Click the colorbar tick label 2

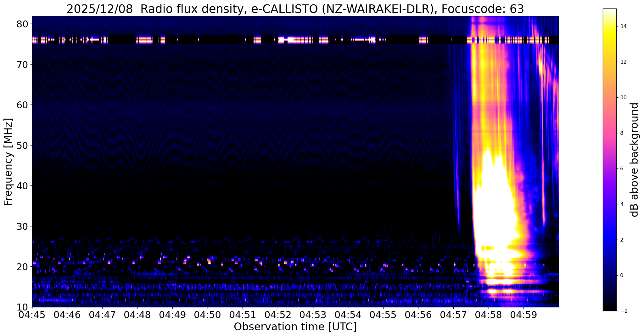point(622,240)
